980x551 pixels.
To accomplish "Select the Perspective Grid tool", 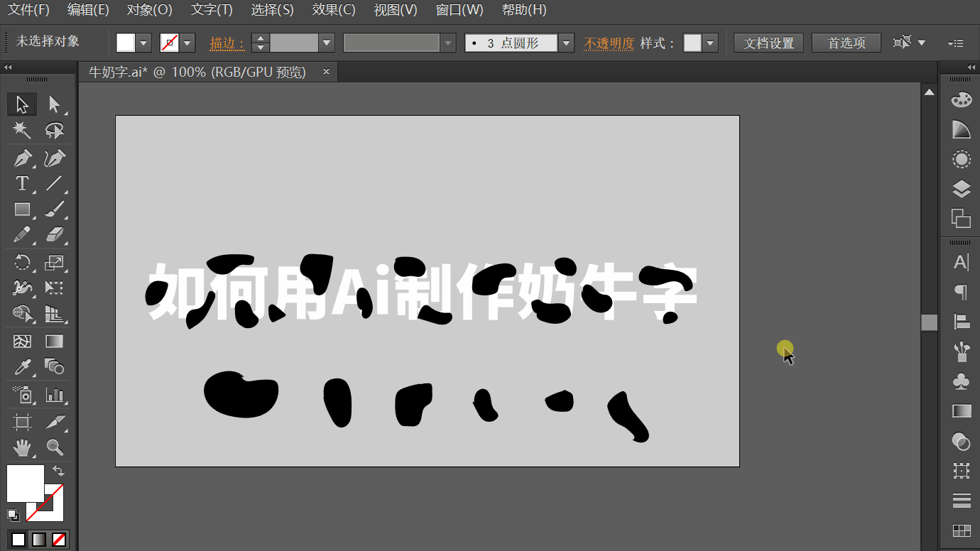I will (54, 314).
